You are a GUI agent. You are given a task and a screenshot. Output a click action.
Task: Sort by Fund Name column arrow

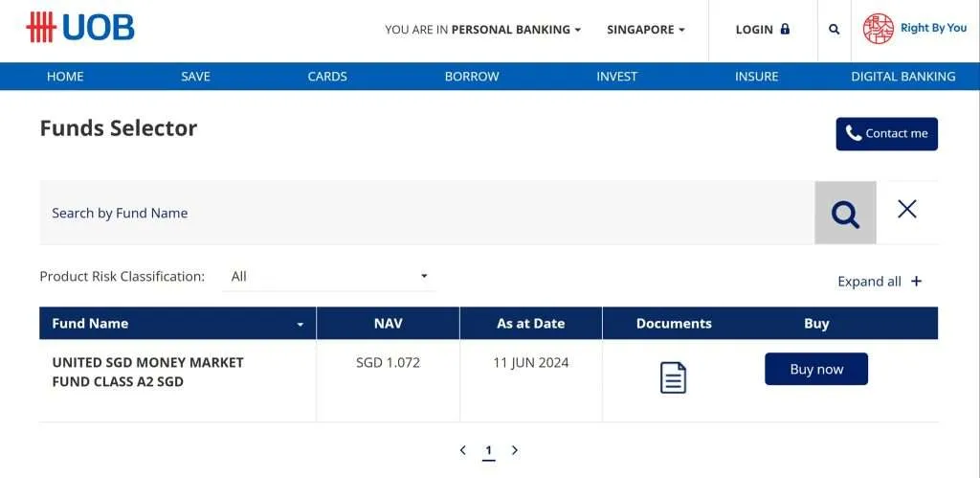coord(300,325)
